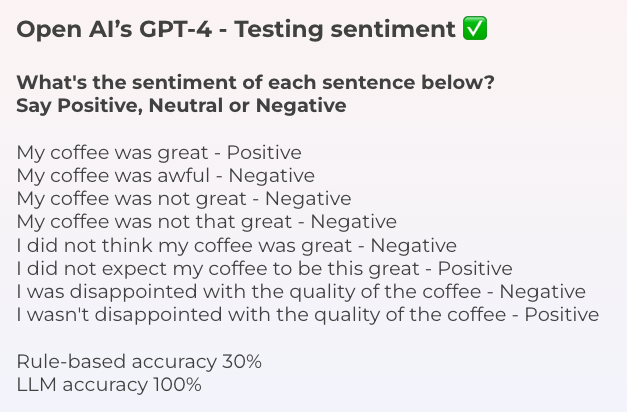This screenshot has width=627, height=412.
Task: Click the title 'Open AI's GPT-4 - Testing sentiment'
Action: point(236,30)
